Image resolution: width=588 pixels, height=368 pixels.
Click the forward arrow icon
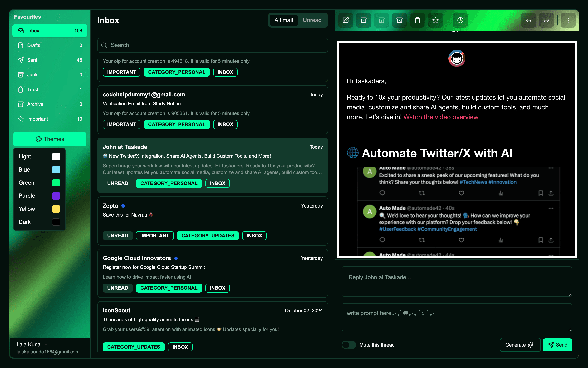(546, 20)
